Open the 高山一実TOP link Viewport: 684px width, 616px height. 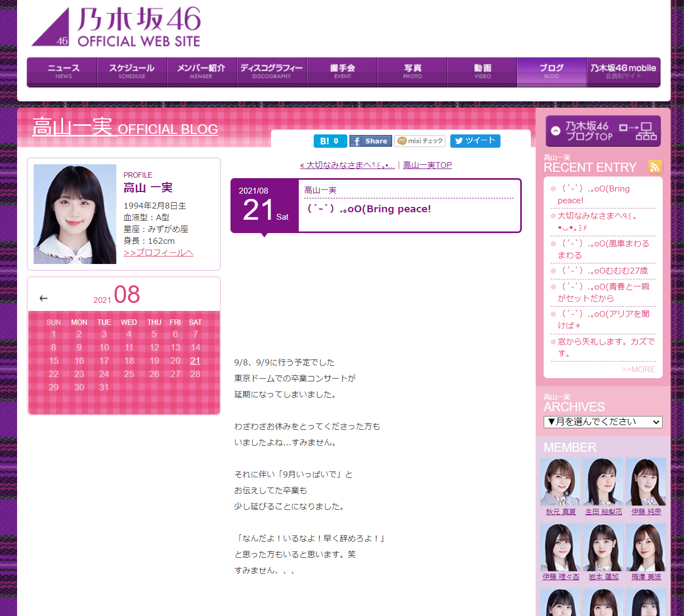point(427,165)
